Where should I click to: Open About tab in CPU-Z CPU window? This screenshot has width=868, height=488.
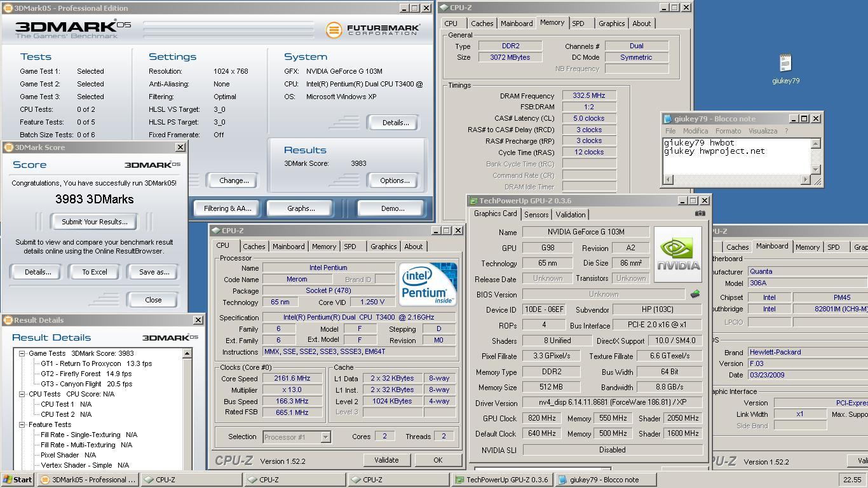pyautogui.click(x=413, y=247)
